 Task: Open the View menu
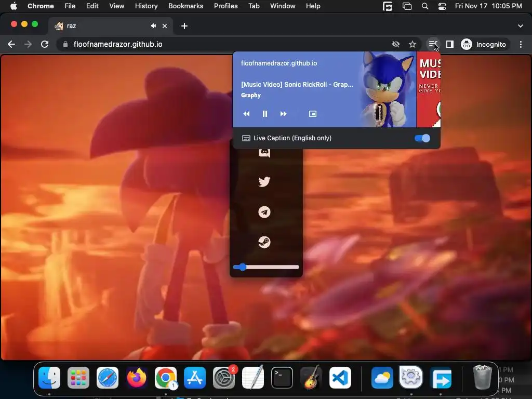click(116, 6)
